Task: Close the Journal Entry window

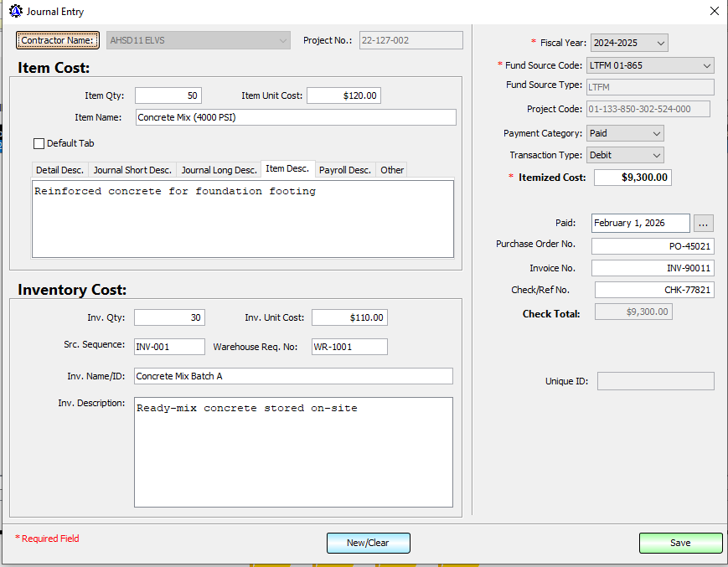Action: coord(714,12)
